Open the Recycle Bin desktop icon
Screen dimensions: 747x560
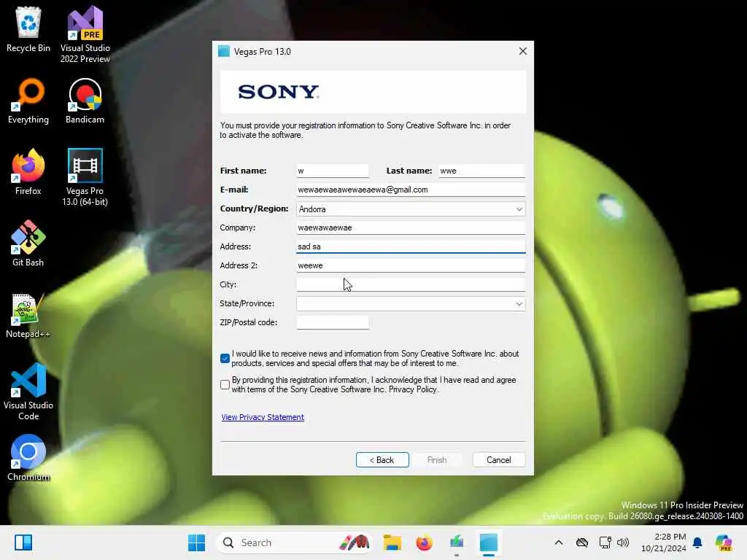point(28,29)
